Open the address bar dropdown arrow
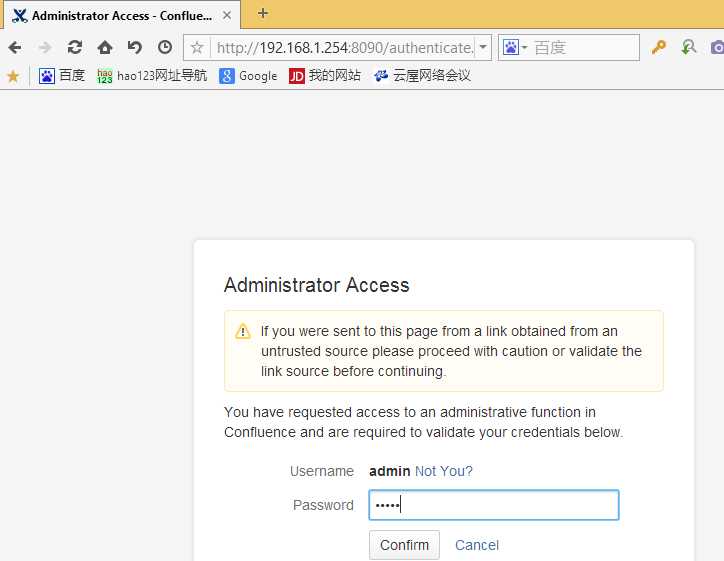The width and height of the screenshot is (724, 561). tap(483, 47)
